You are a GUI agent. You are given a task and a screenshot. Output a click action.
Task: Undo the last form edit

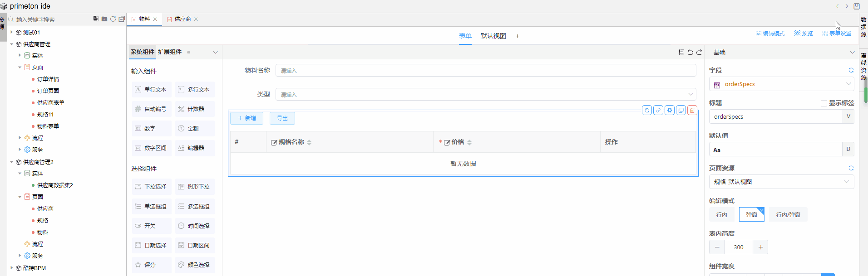(690, 52)
